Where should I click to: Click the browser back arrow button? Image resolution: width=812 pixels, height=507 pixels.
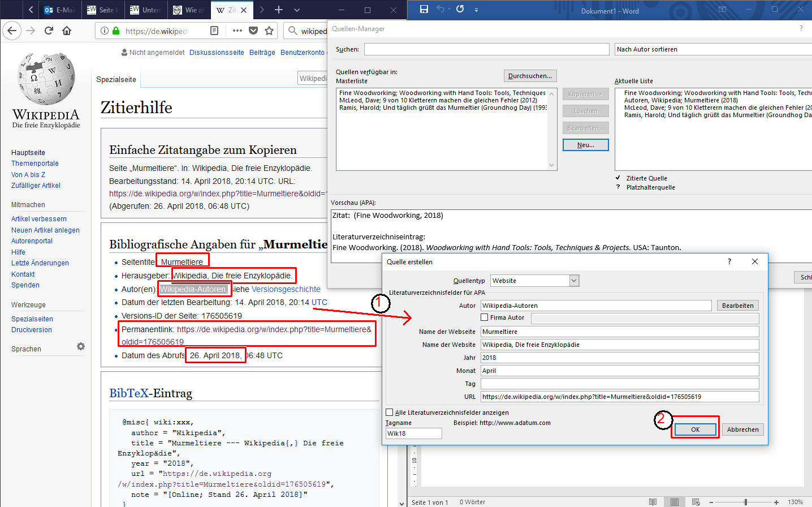click(x=12, y=31)
